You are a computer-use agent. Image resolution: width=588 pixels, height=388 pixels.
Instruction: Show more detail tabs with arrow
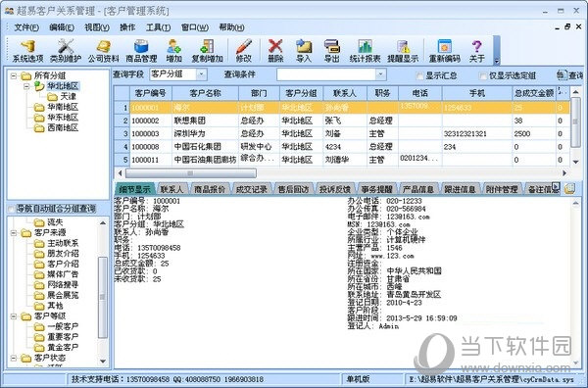point(556,187)
